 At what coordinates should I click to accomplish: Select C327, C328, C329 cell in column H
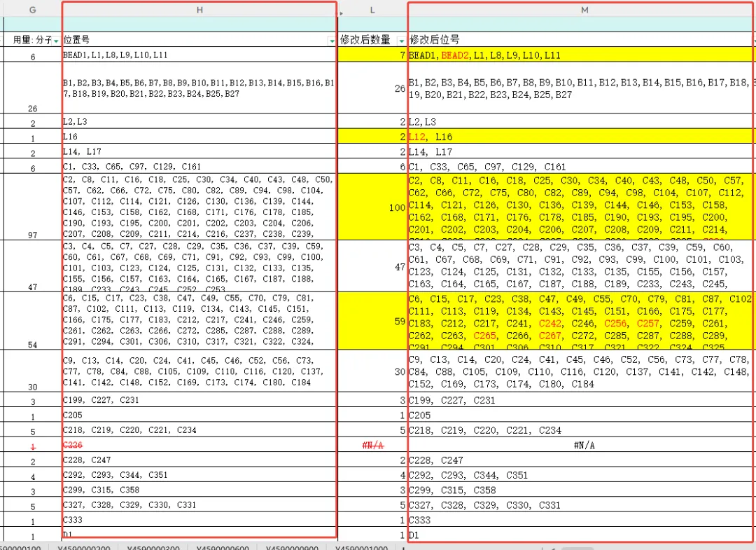199,504
